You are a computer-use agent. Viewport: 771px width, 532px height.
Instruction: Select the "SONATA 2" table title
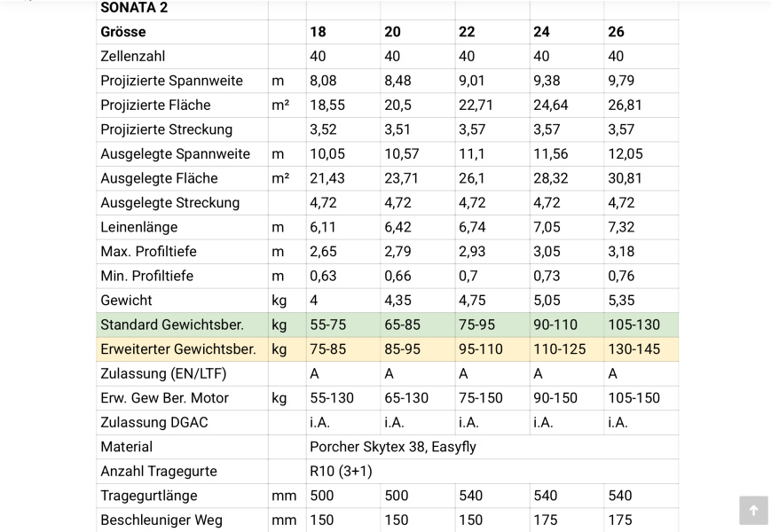(x=134, y=8)
